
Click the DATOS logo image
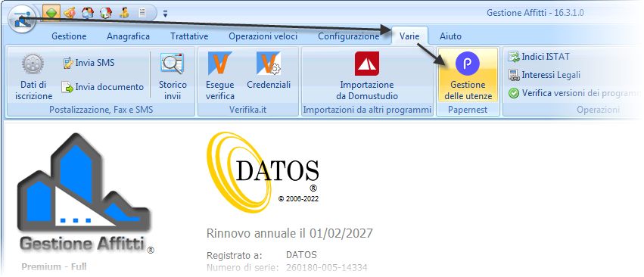[263, 172]
